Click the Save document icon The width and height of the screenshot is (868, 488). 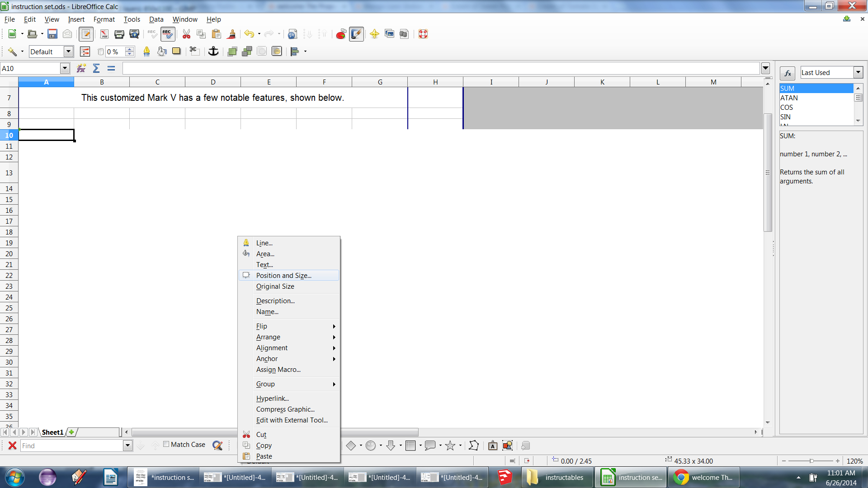[x=52, y=34]
